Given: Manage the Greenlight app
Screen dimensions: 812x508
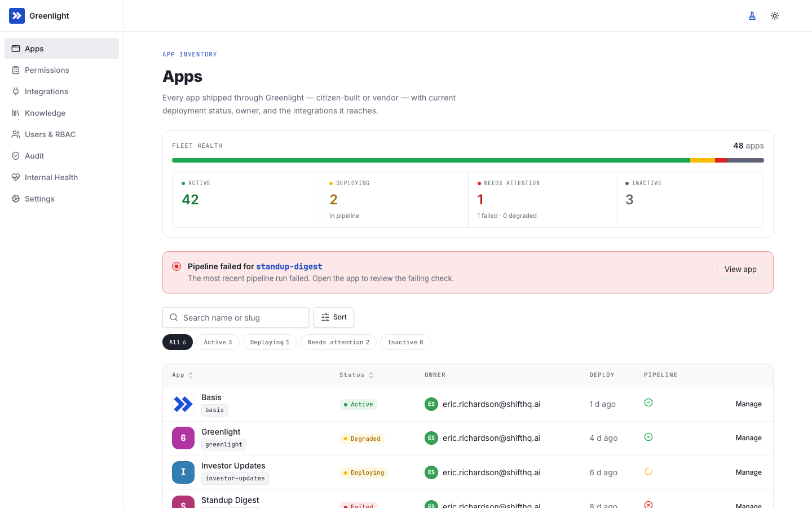Looking at the screenshot, I should pos(748,438).
